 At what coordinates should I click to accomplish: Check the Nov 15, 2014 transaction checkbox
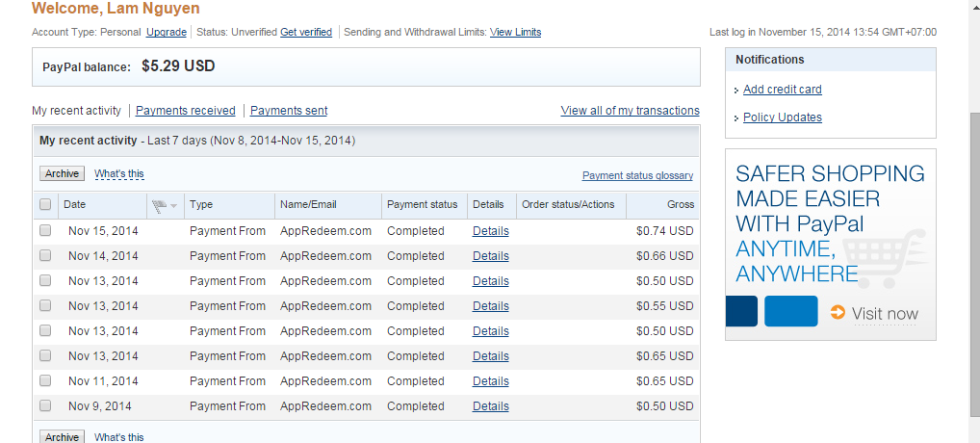pos(45,231)
